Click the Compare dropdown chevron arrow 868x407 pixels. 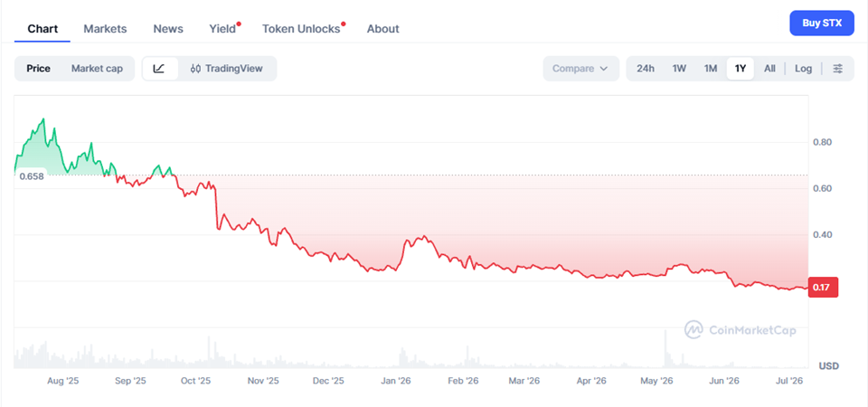(603, 69)
